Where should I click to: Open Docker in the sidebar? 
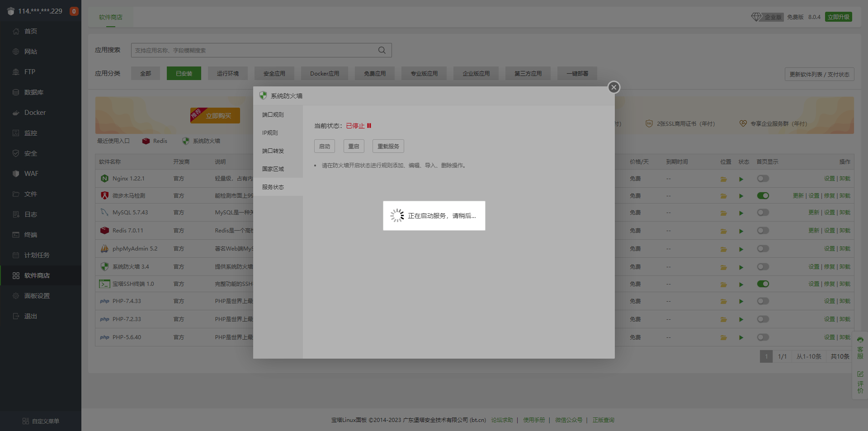[x=41, y=113]
